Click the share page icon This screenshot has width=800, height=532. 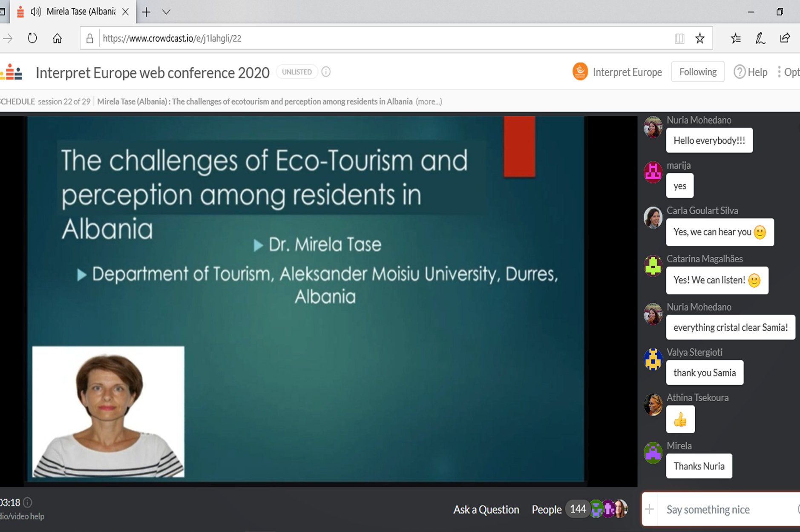coord(785,38)
